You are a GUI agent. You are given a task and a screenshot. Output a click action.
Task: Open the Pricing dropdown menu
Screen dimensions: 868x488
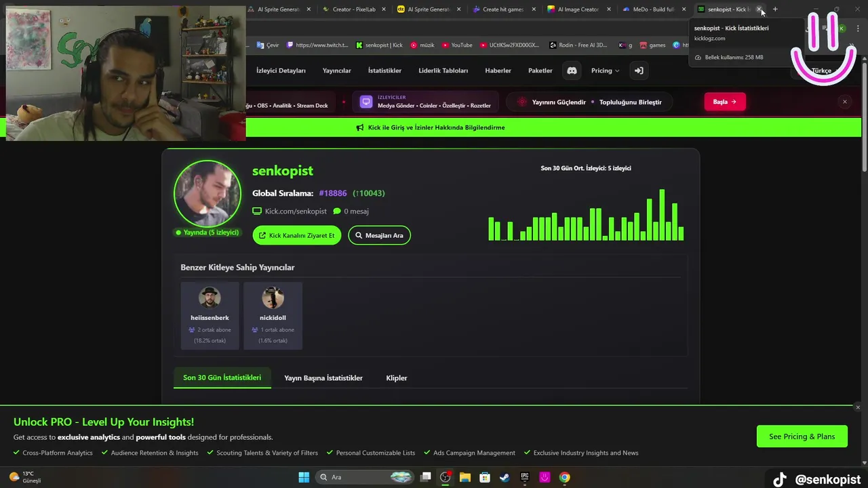[x=605, y=70]
